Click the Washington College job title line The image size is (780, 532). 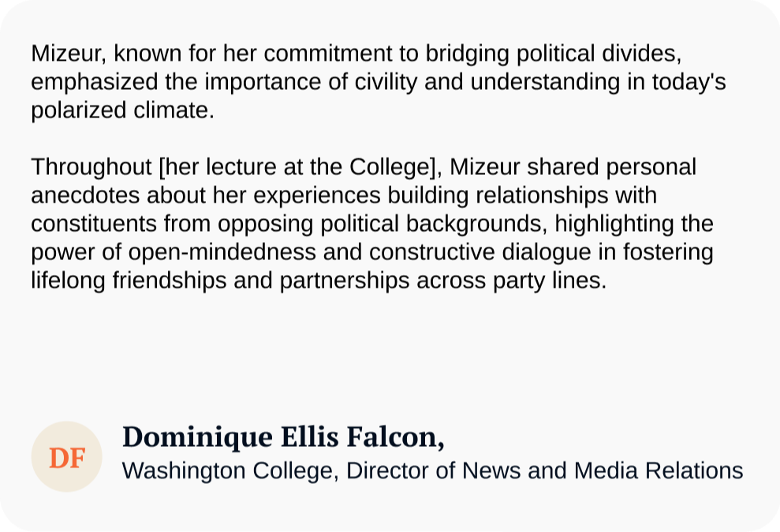pyautogui.click(x=432, y=471)
